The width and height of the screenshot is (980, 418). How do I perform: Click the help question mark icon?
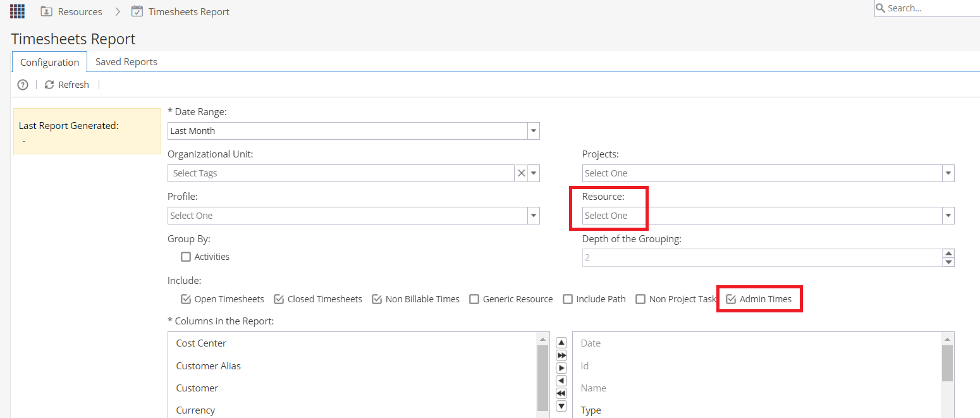coord(23,85)
